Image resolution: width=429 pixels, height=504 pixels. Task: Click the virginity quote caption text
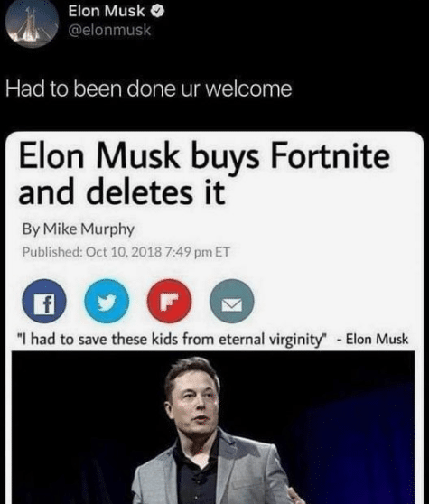coord(172,340)
